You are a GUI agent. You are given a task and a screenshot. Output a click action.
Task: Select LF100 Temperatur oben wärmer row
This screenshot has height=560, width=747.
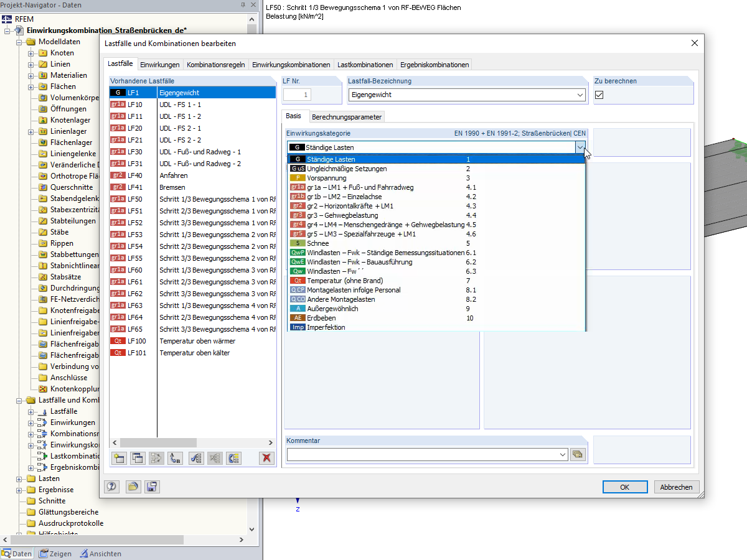(192, 341)
